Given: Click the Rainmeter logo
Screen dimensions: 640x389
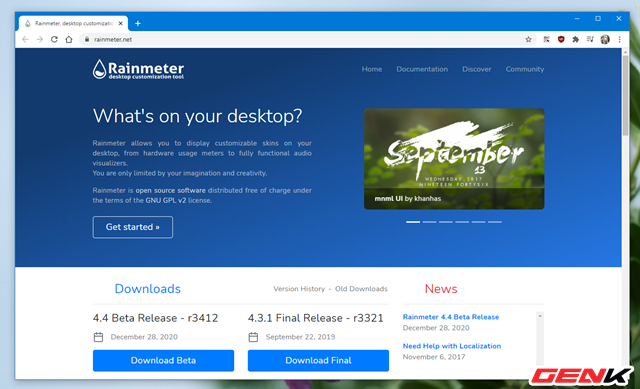Looking at the screenshot, I should tap(138, 69).
